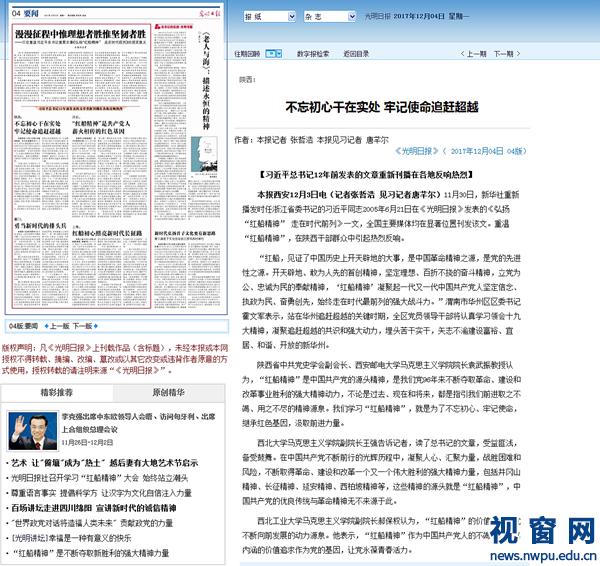The width and height of the screenshot is (600, 566).
Task: Select 勇当新时代的排头兵 article on preview
Action: point(41,225)
